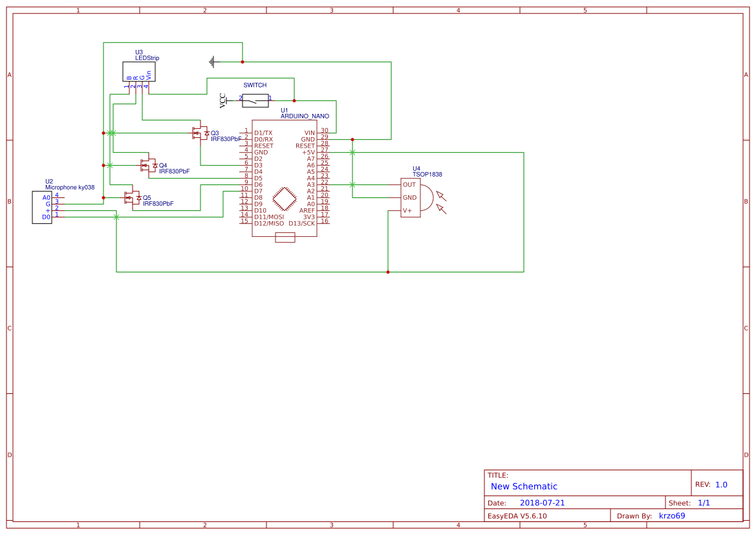Click the D1/TX pin label
Image resolution: width=756 pixels, height=535 pixels.
pos(263,133)
